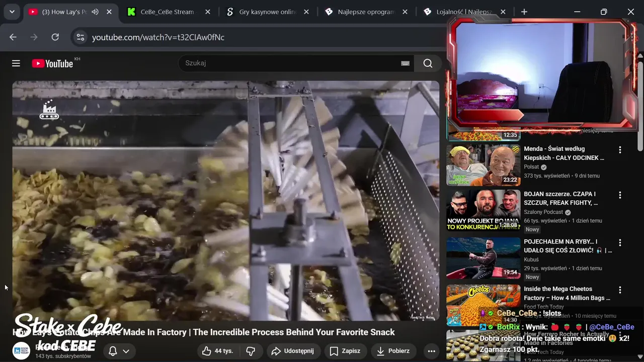Go back to previous page
The height and width of the screenshot is (362, 644).
13,37
